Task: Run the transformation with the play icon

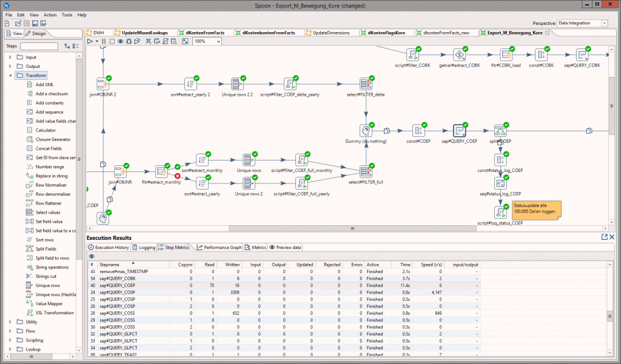Action: pyautogui.click(x=90, y=41)
